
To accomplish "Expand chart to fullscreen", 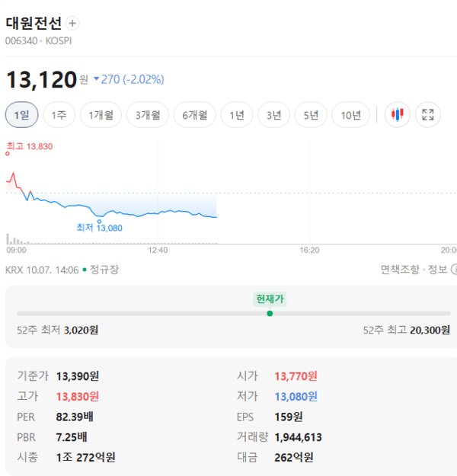I will tap(428, 115).
